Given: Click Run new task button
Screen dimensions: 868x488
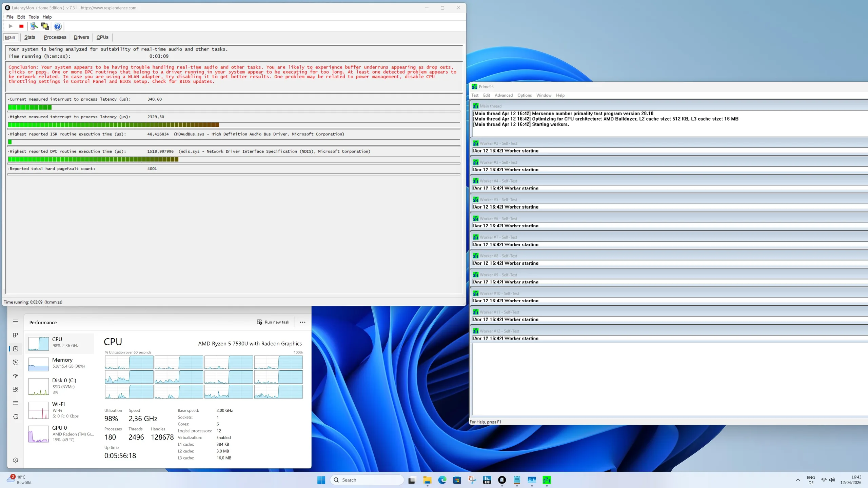Looking at the screenshot, I should click(273, 322).
